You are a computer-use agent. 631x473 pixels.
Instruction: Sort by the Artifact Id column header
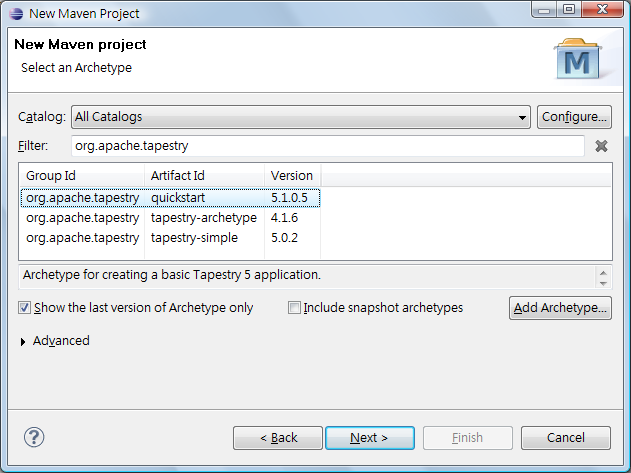(x=204, y=176)
